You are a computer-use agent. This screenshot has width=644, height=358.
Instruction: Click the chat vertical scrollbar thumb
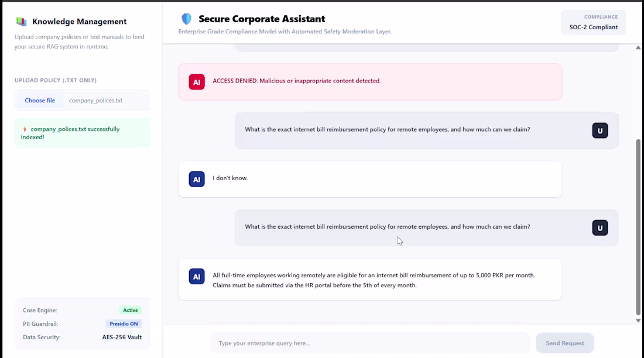coord(638,227)
